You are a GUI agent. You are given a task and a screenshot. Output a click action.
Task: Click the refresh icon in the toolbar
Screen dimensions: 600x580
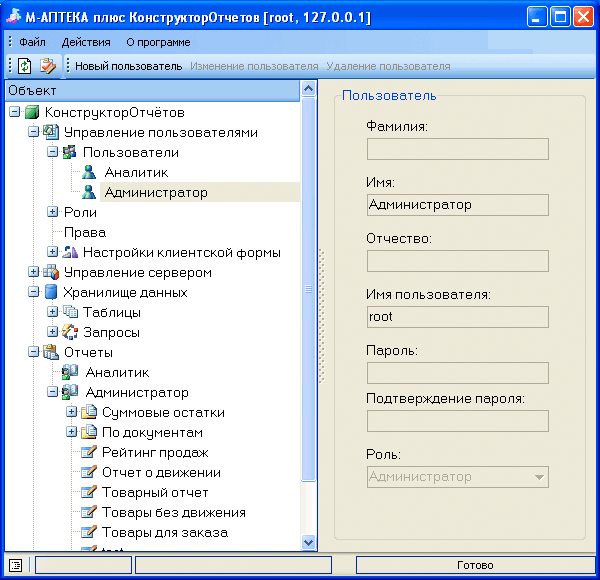point(24,66)
